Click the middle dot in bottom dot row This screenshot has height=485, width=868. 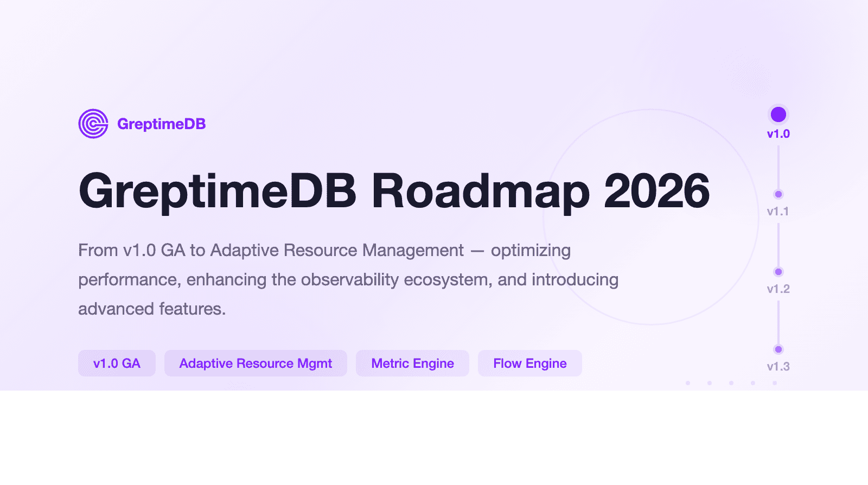(x=731, y=383)
